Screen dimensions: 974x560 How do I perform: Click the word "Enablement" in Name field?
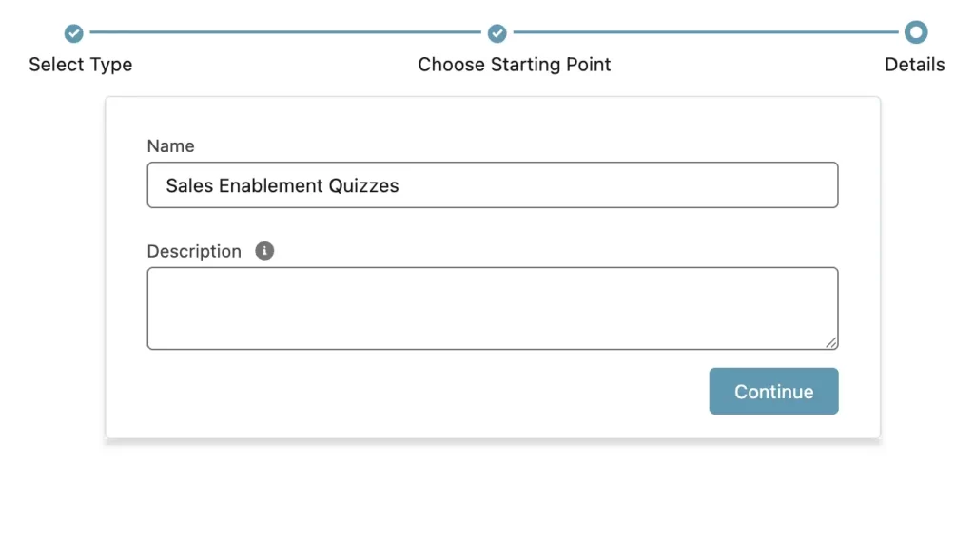271,185
